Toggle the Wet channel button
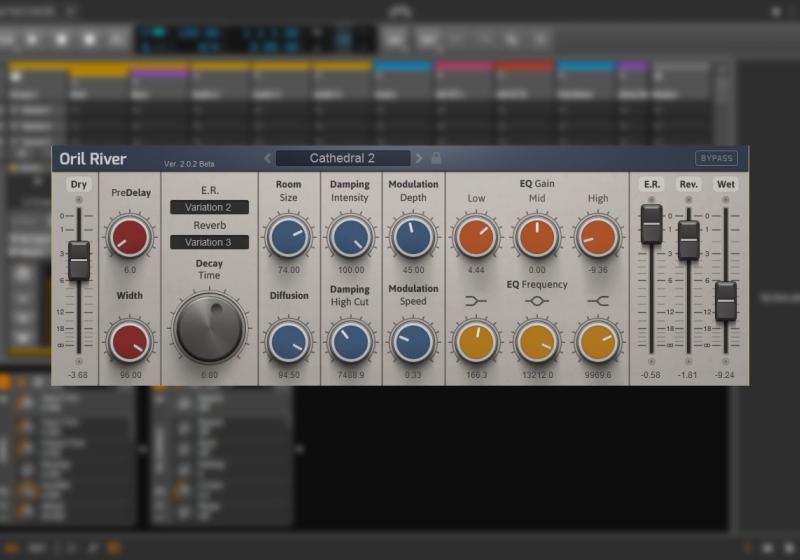Screen dimensions: 800x560 [725, 184]
